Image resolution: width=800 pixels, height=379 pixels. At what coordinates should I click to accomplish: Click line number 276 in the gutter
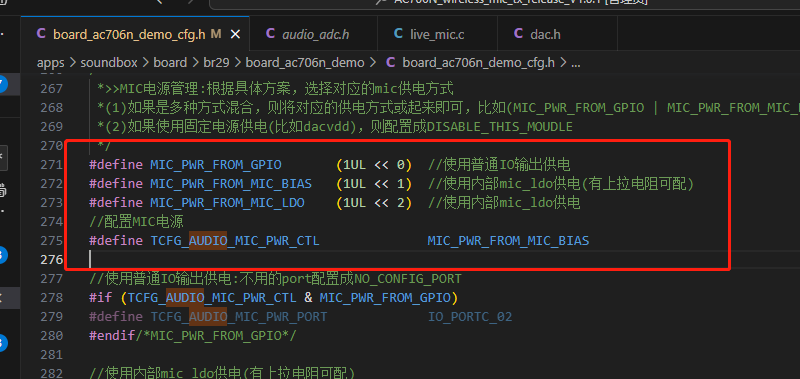(x=51, y=260)
